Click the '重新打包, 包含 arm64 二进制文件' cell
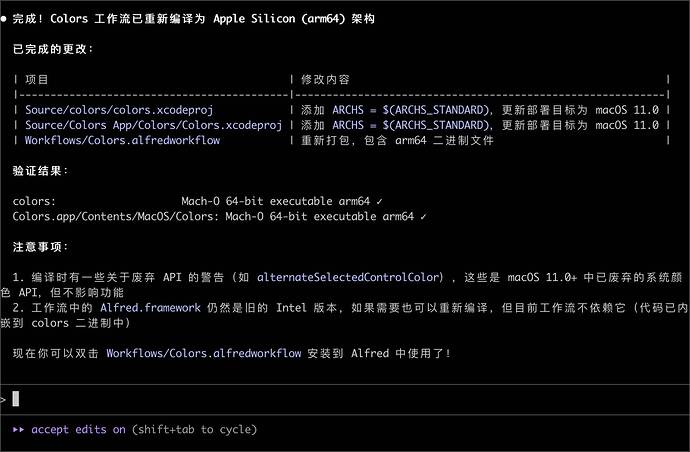Screen dimensions: 690x452 pyautogui.click(x=397, y=140)
